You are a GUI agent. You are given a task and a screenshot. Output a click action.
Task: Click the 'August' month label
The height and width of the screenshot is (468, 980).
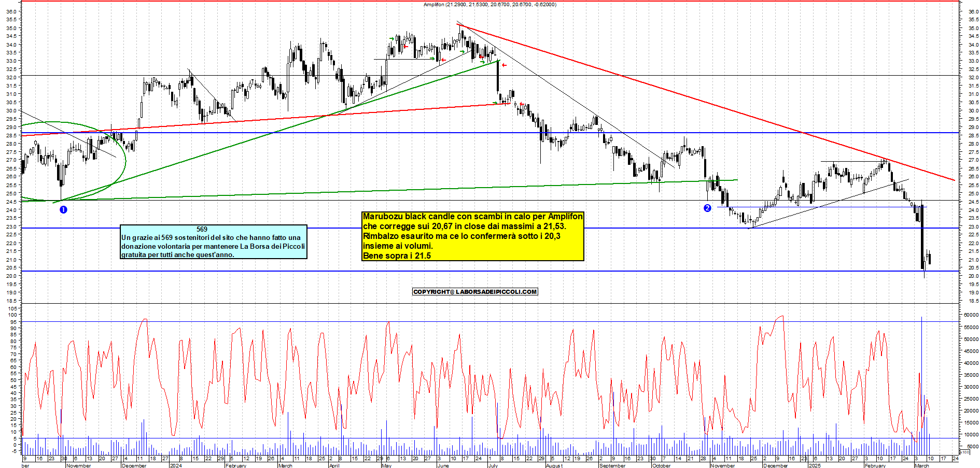[x=554, y=465]
